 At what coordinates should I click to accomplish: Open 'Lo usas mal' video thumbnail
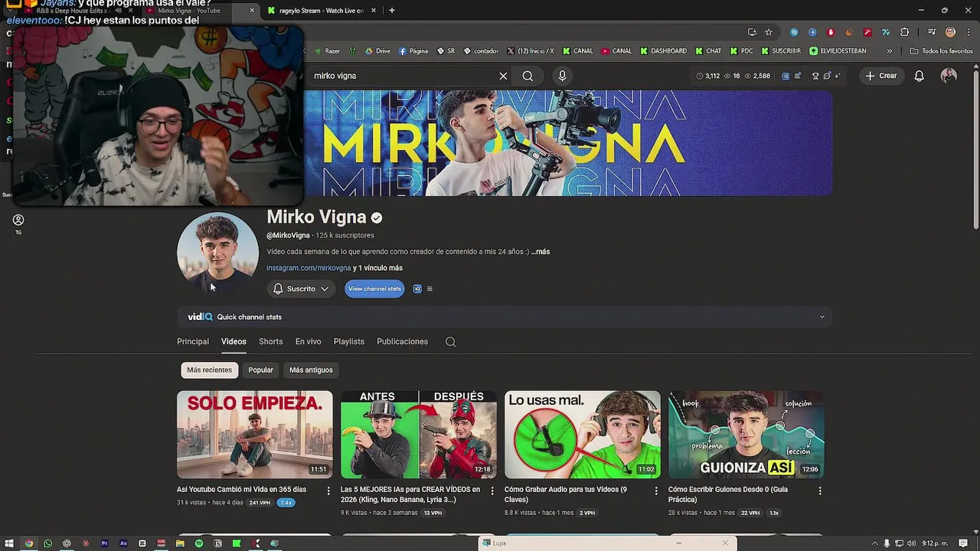click(x=583, y=435)
